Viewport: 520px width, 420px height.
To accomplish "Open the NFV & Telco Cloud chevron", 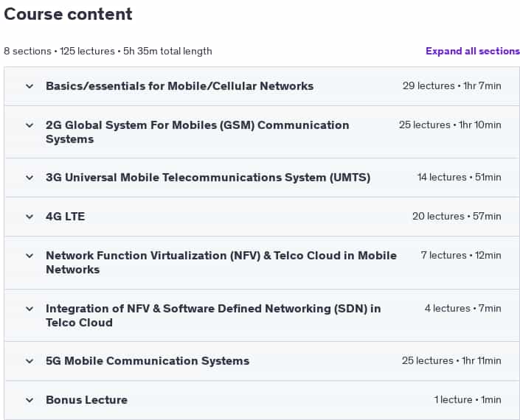I will 30,256.
